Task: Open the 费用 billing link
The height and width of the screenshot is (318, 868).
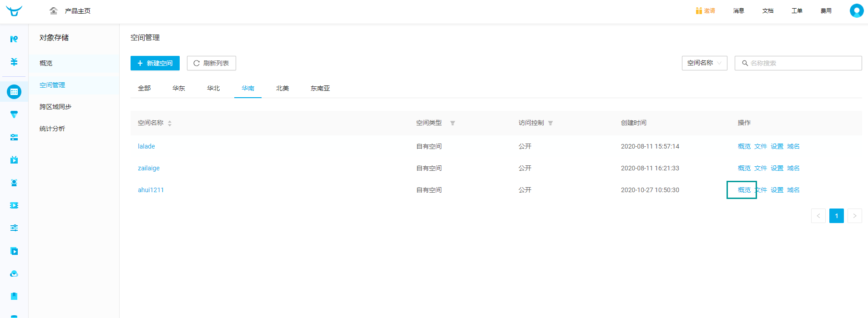Action: (x=826, y=11)
